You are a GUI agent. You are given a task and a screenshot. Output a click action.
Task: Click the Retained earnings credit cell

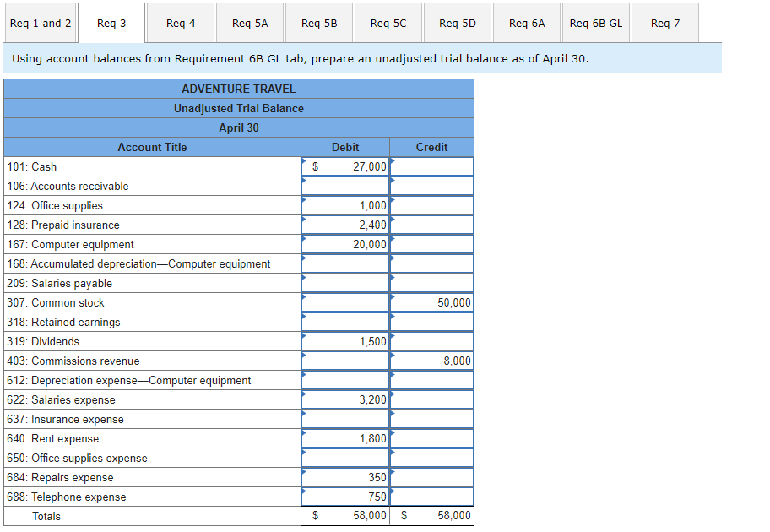432,322
